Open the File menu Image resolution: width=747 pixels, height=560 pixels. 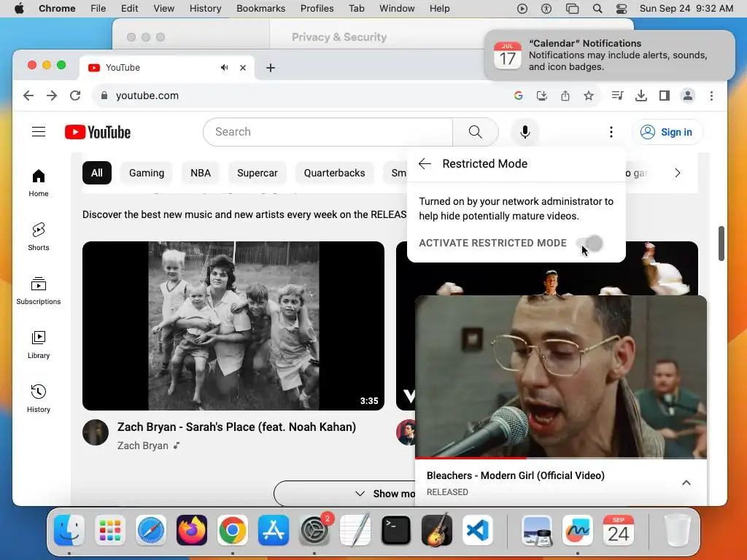(x=98, y=8)
